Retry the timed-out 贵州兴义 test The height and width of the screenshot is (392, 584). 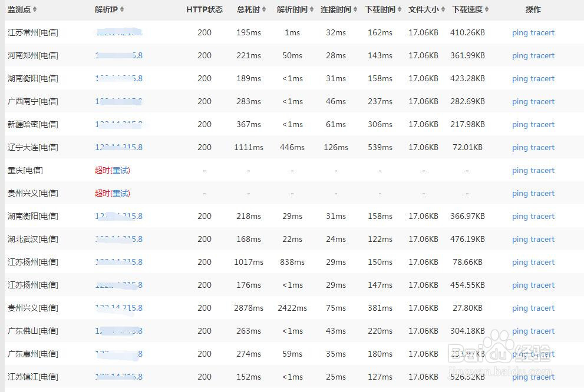[x=121, y=194]
